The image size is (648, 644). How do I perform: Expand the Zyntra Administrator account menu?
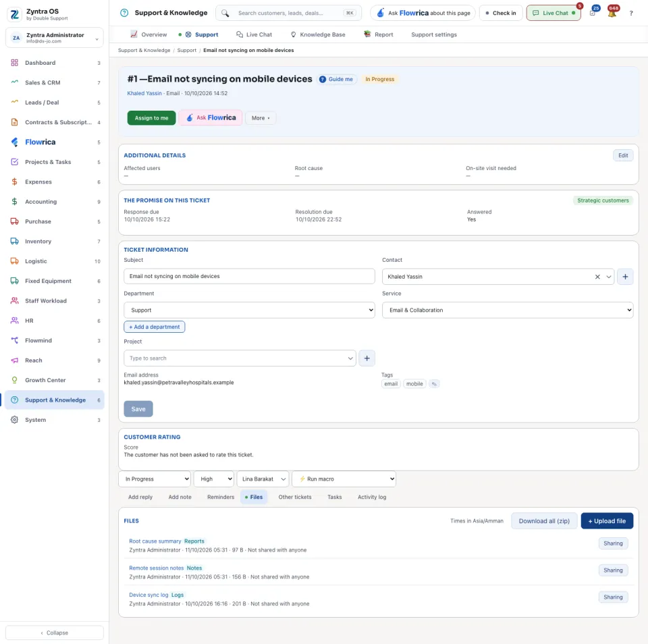coord(55,38)
